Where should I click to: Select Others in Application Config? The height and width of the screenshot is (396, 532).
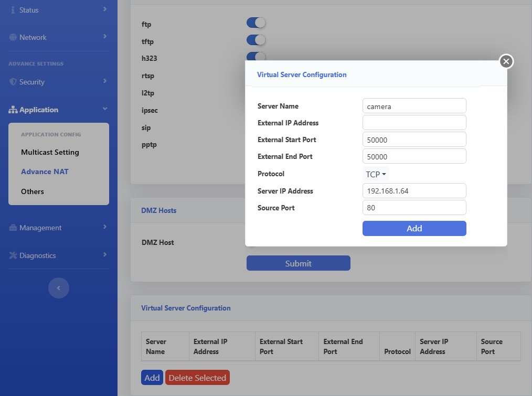click(x=33, y=191)
